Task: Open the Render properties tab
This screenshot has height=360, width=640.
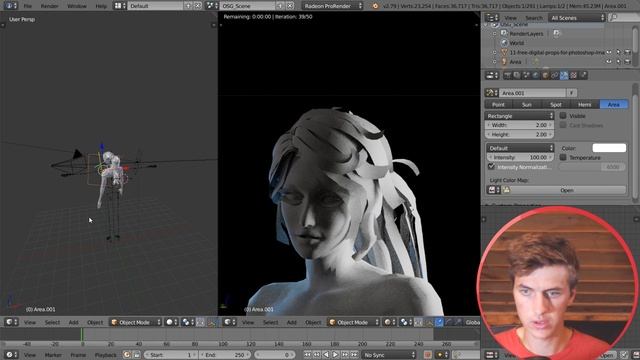Action: pos(507,76)
